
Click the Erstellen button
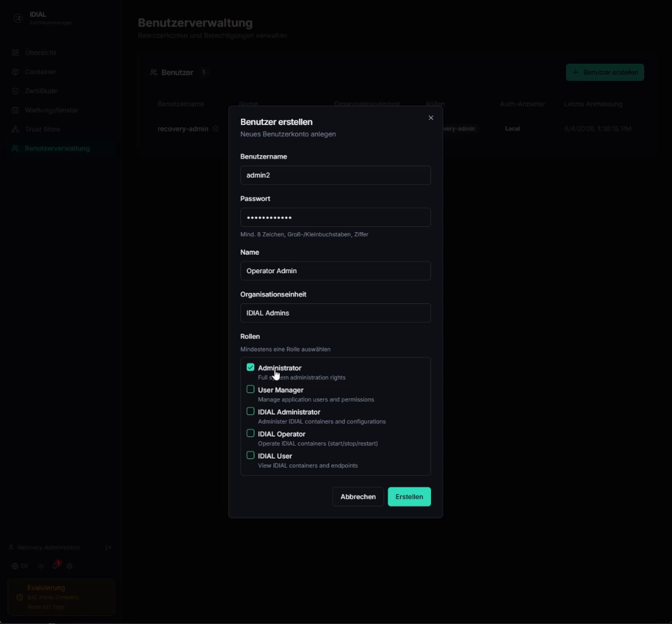(x=410, y=497)
